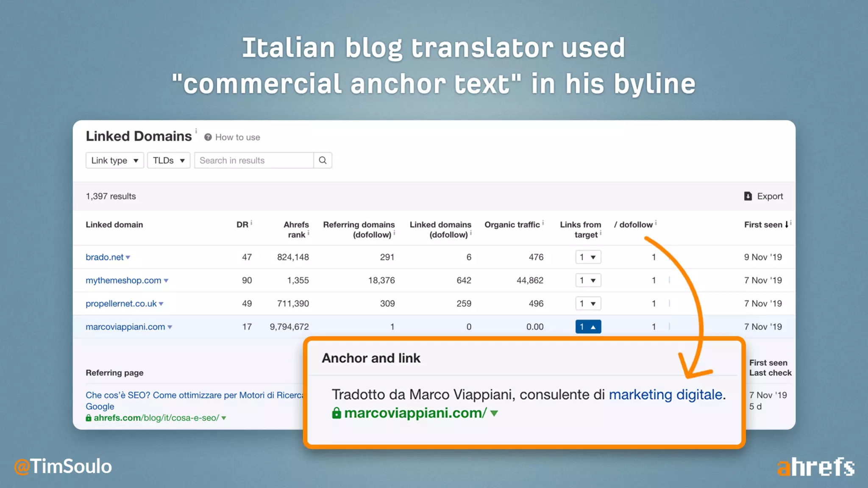The width and height of the screenshot is (868, 488).
Task: Click the First seen sort arrow
Action: click(787, 225)
